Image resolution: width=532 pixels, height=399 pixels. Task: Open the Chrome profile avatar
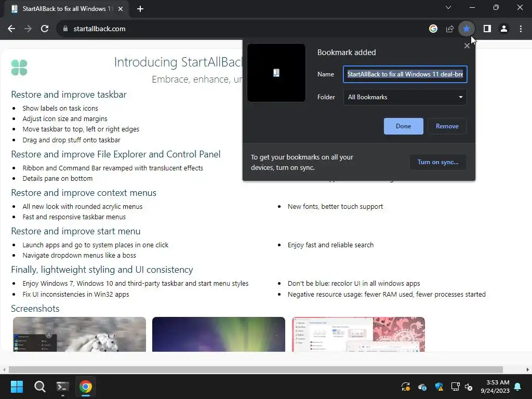[x=504, y=29]
